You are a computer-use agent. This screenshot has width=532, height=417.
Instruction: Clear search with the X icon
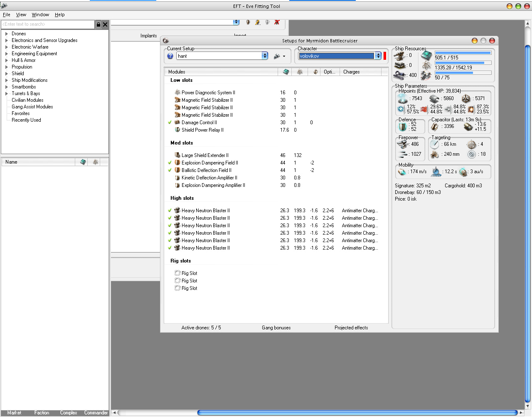(105, 25)
